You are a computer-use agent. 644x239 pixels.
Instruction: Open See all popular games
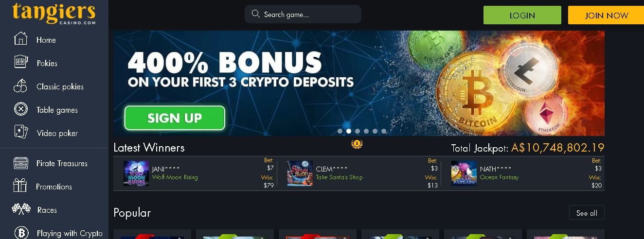[587, 213]
